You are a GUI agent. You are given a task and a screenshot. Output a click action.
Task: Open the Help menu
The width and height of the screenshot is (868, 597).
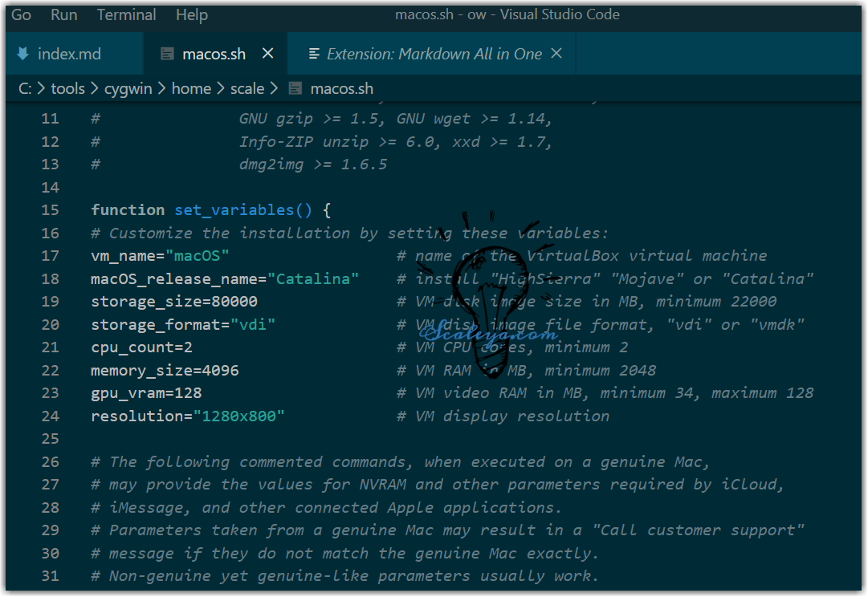click(x=191, y=14)
